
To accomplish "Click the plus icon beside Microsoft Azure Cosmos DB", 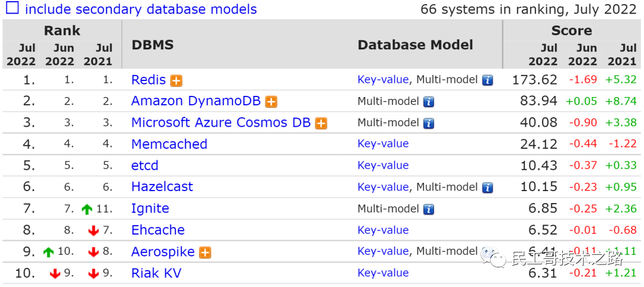I will (x=321, y=123).
